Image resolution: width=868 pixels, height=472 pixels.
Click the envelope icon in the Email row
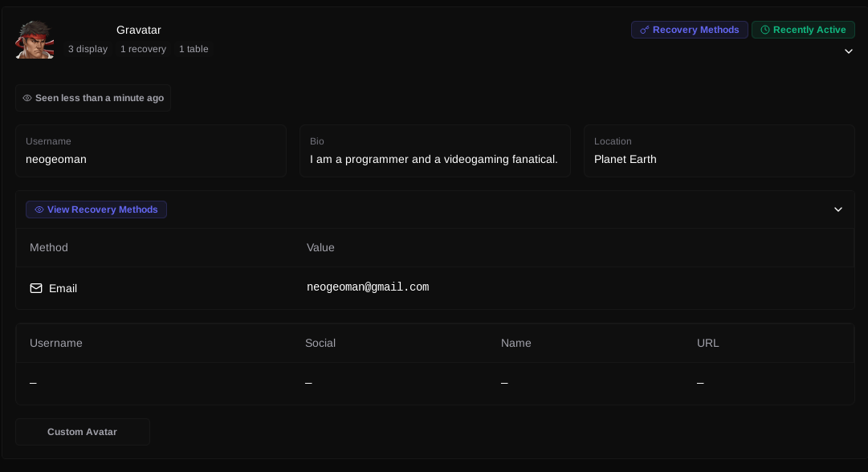click(36, 288)
